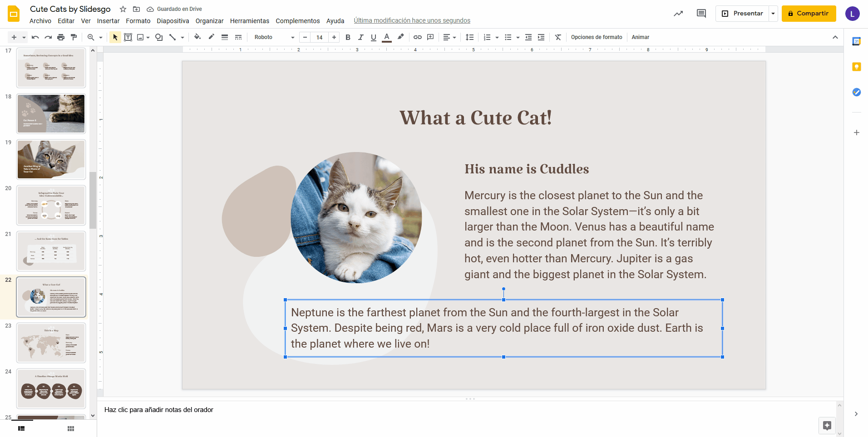The image size is (868, 437).
Task: Click Clear formatting icon
Action: point(558,37)
